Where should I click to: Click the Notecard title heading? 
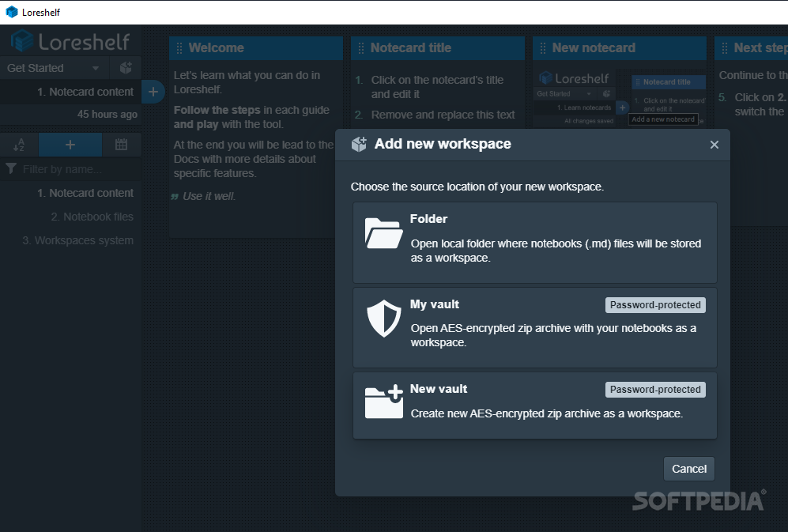pyautogui.click(x=410, y=47)
